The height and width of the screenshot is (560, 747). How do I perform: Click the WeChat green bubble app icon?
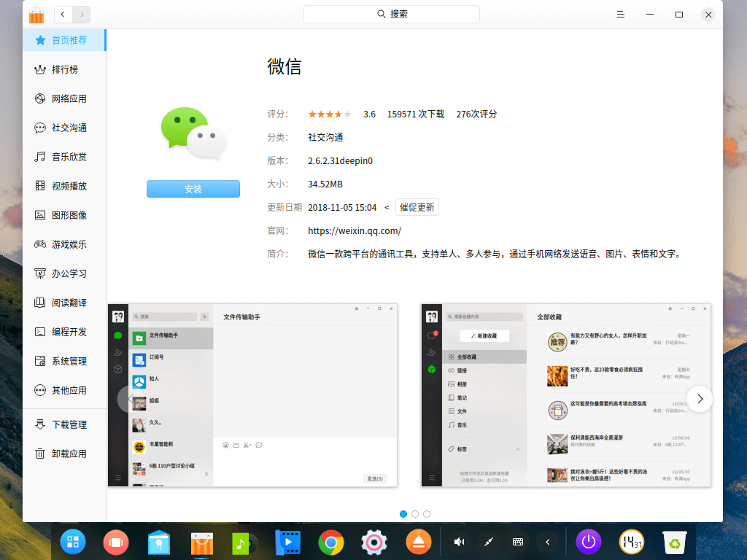193,133
